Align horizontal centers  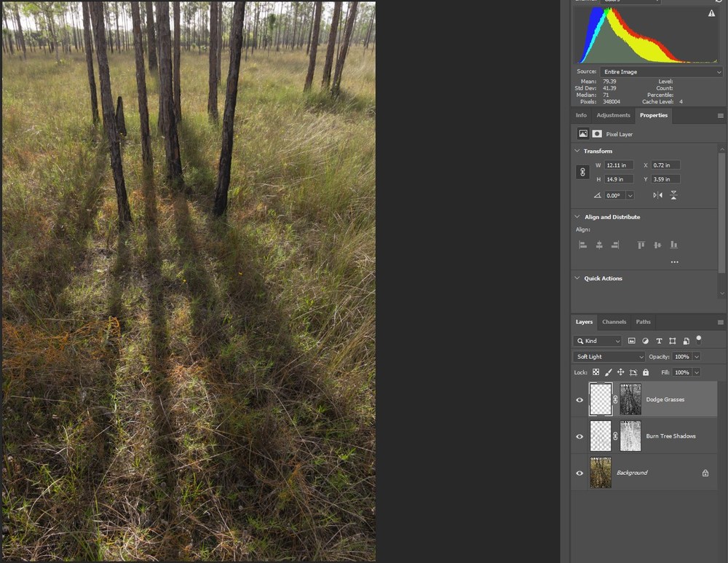coord(599,245)
